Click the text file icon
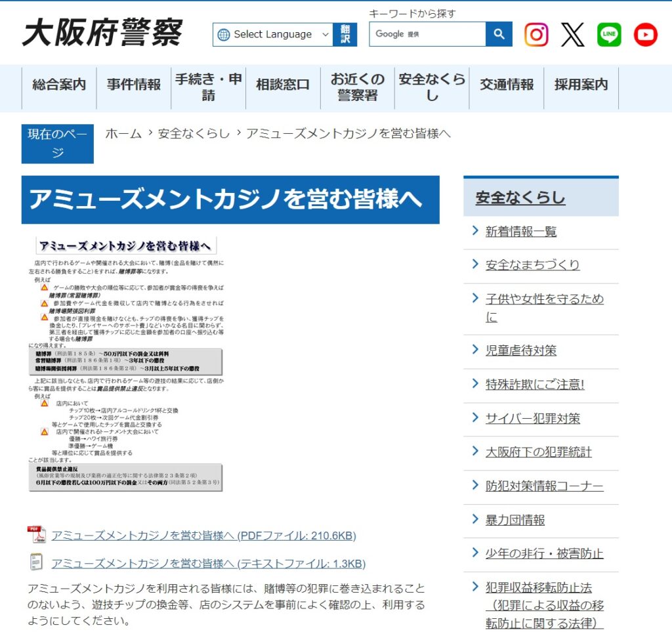The image size is (672, 632). [35, 563]
